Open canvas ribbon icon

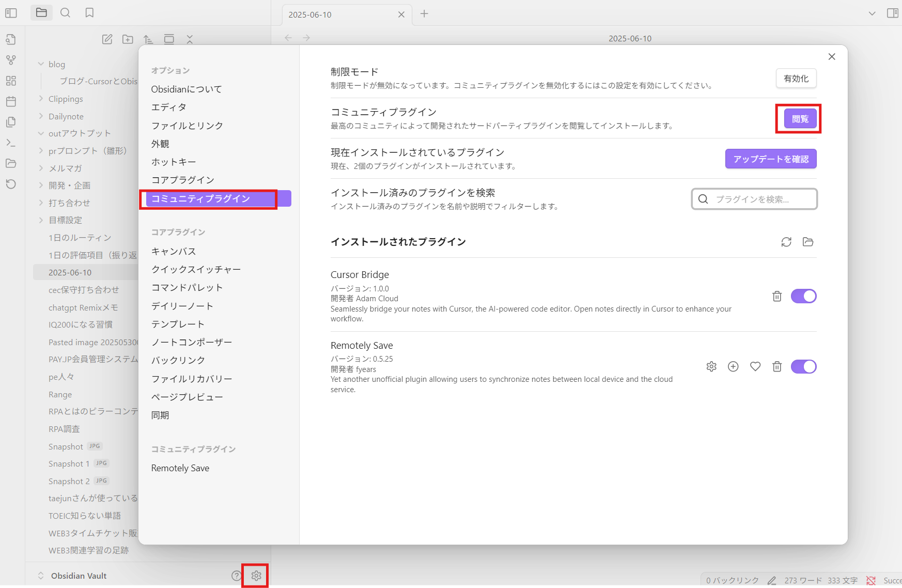[11, 81]
